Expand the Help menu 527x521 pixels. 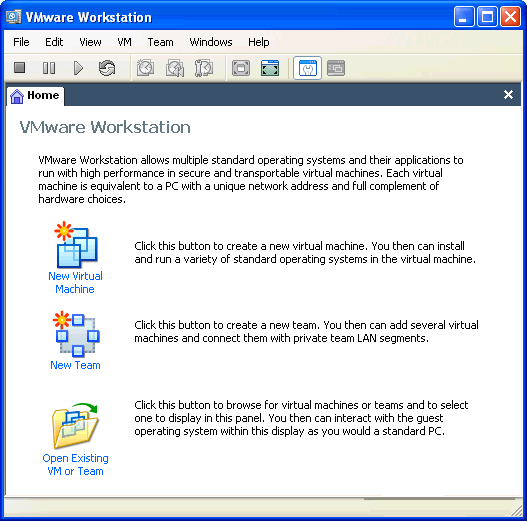(258, 42)
